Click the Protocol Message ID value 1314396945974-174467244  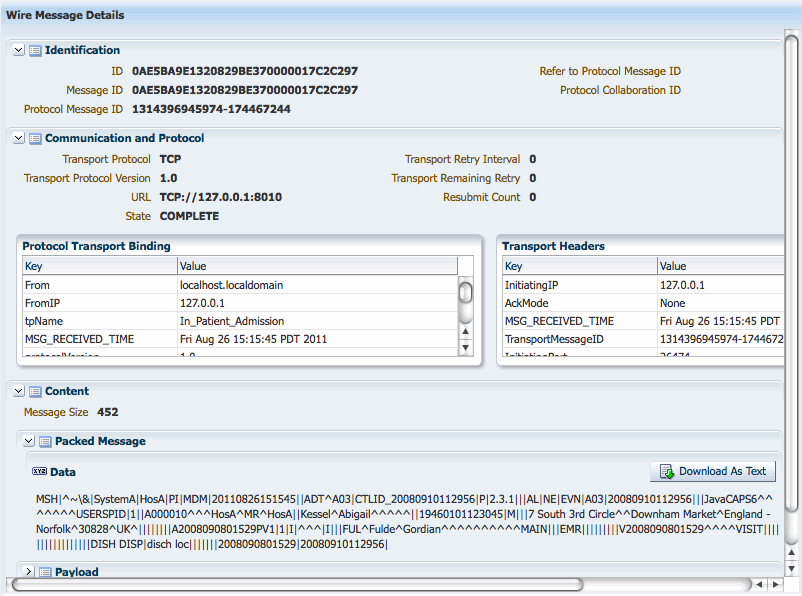tap(211, 109)
